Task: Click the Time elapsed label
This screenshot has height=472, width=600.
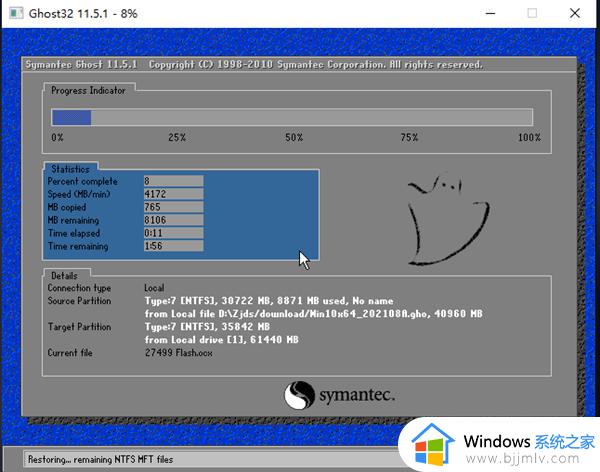Action: [74, 233]
